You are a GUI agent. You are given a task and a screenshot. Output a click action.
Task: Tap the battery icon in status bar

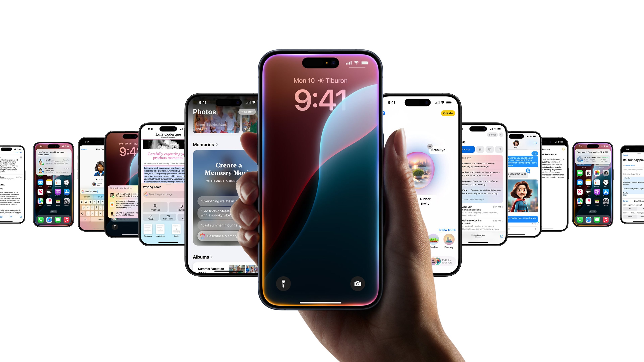365,63
